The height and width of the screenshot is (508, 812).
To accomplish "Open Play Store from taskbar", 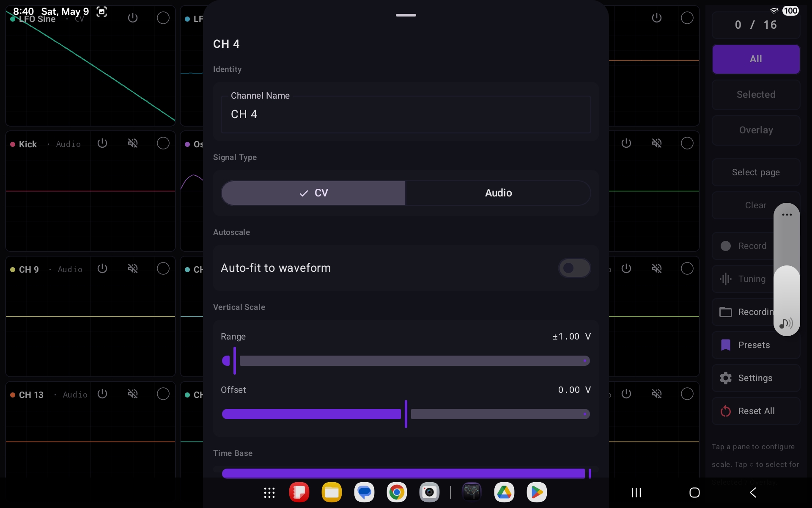I will pyautogui.click(x=537, y=492).
